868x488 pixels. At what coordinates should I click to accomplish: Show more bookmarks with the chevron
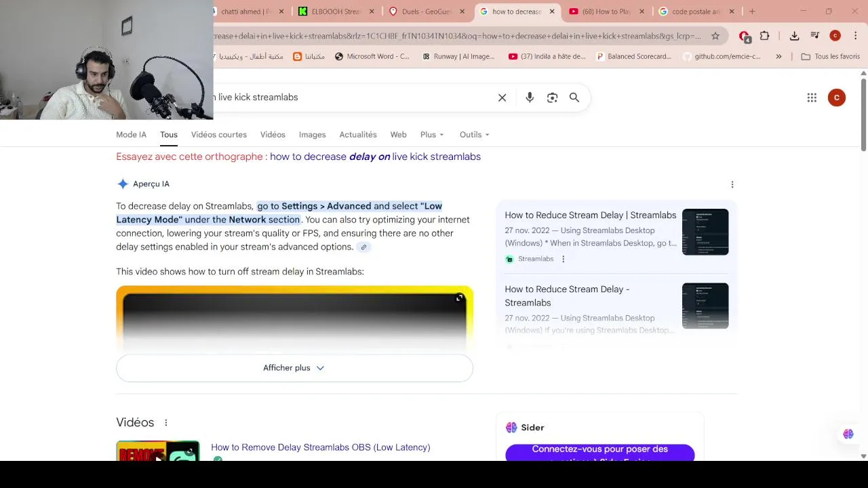pos(778,57)
